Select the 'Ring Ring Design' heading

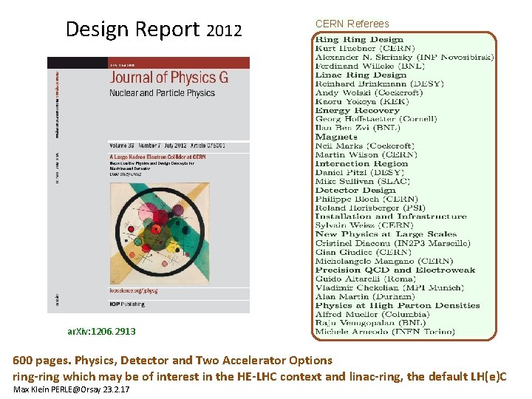[x=359, y=39]
